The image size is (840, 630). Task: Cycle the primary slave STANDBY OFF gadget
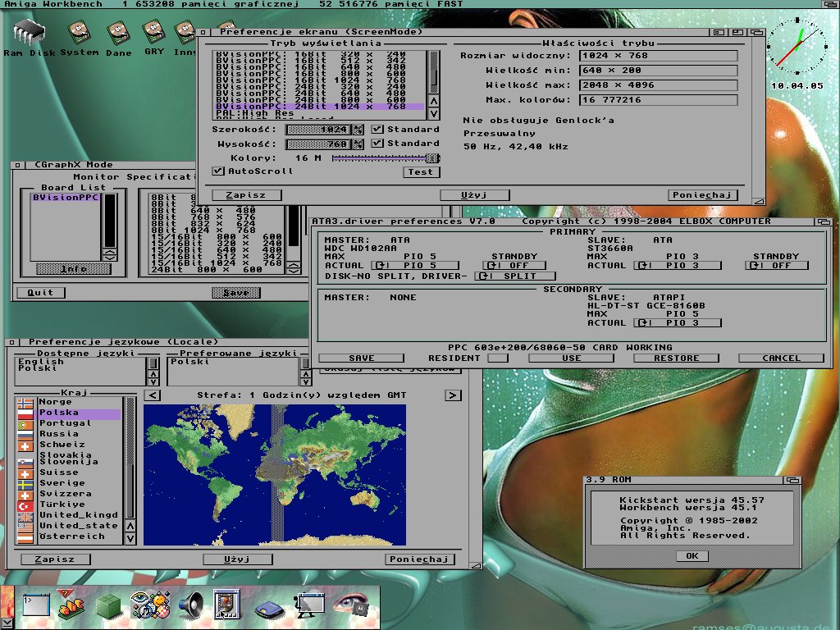point(777,265)
